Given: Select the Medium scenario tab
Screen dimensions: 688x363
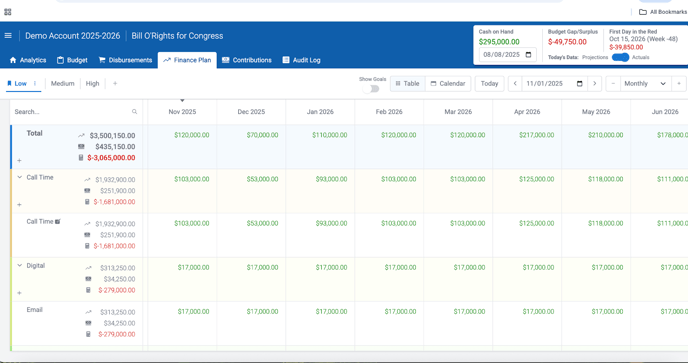Looking at the screenshot, I should point(63,83).
